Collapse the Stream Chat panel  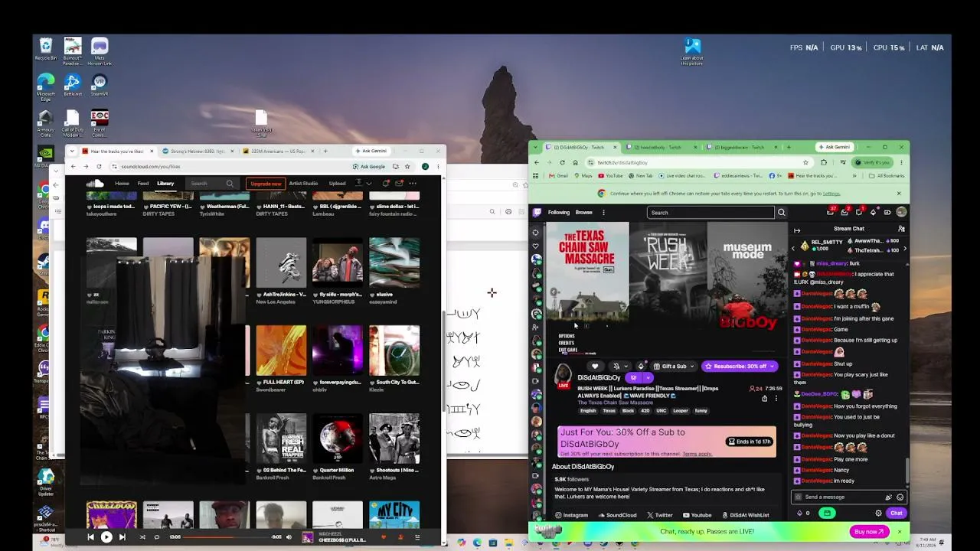click(797, 230)
